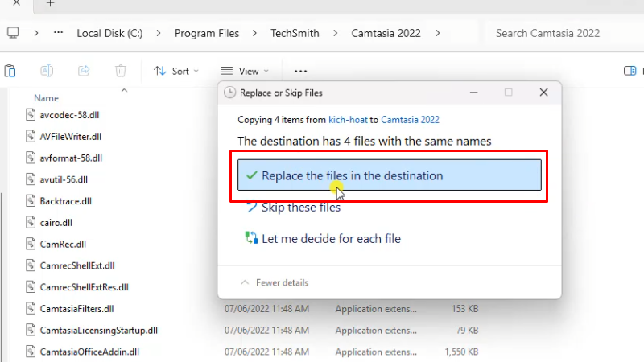
Task: Click the Paste icon in toolbar
Action: pyautogui.click(x=10, y=71)
